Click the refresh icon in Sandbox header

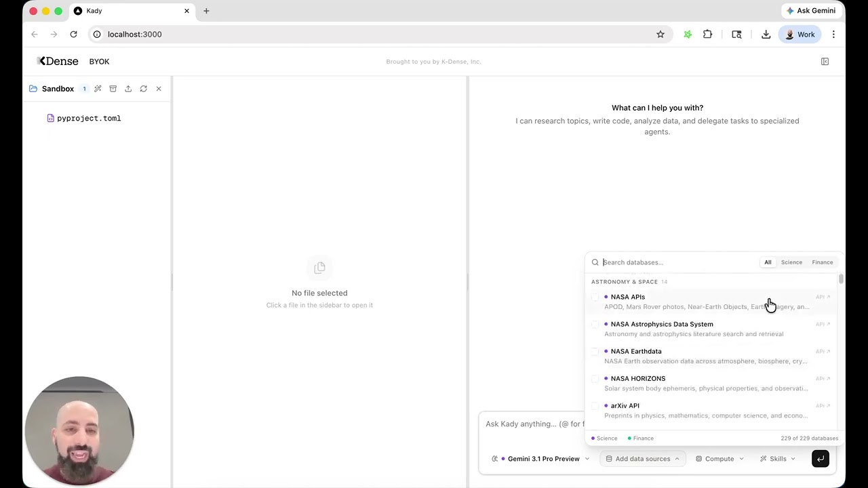pos(143,89)
